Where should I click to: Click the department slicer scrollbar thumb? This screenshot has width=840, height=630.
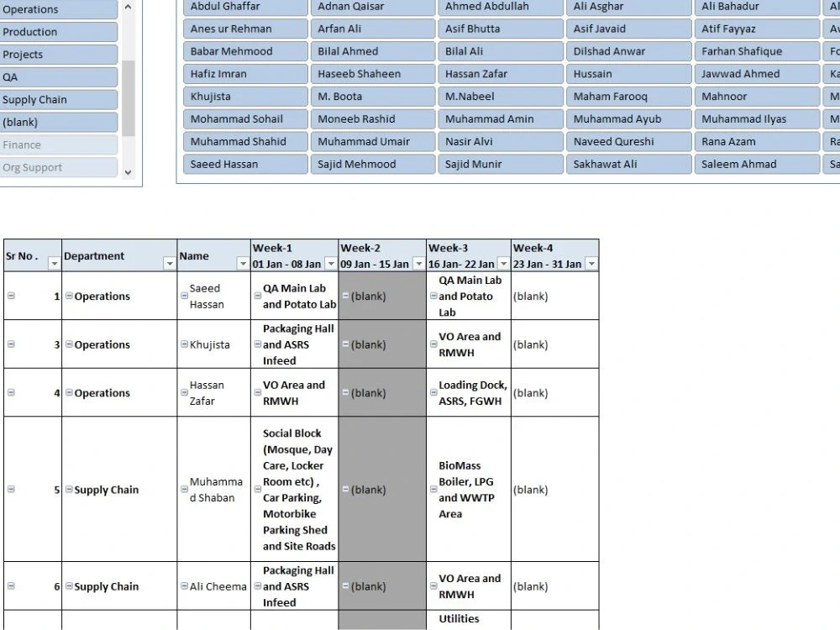click(128, 98)
